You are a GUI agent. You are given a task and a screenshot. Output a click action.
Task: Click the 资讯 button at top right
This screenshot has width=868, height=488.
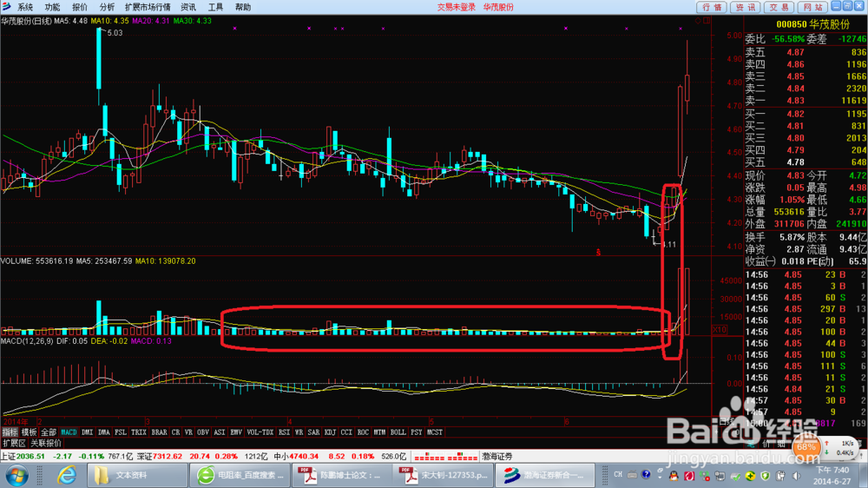[x=745, y=7]
